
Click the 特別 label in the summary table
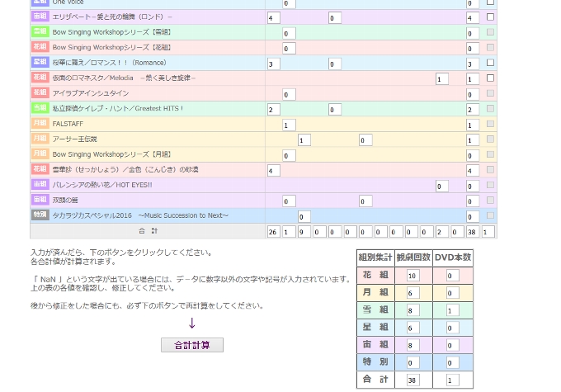pos(375,362)
